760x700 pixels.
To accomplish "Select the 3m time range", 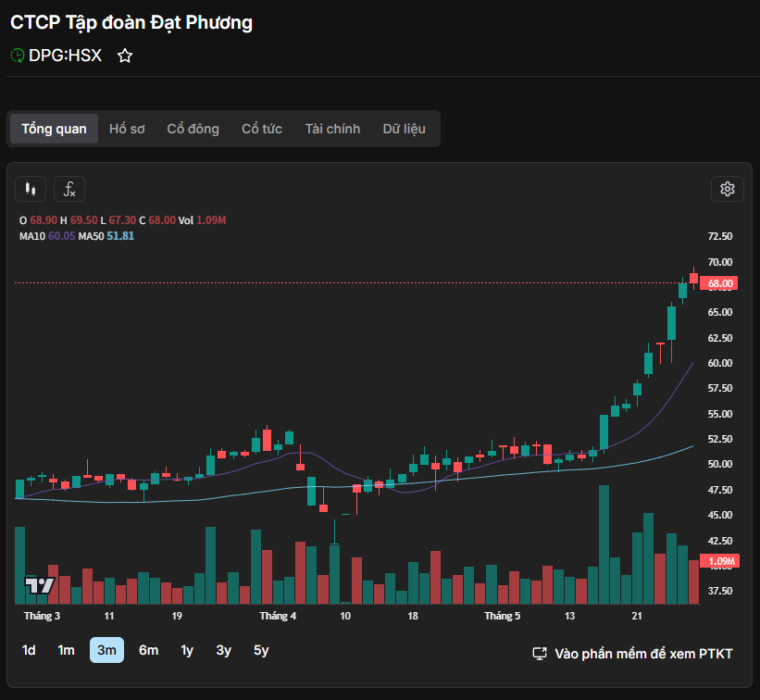I will click(x=106, y=650).
